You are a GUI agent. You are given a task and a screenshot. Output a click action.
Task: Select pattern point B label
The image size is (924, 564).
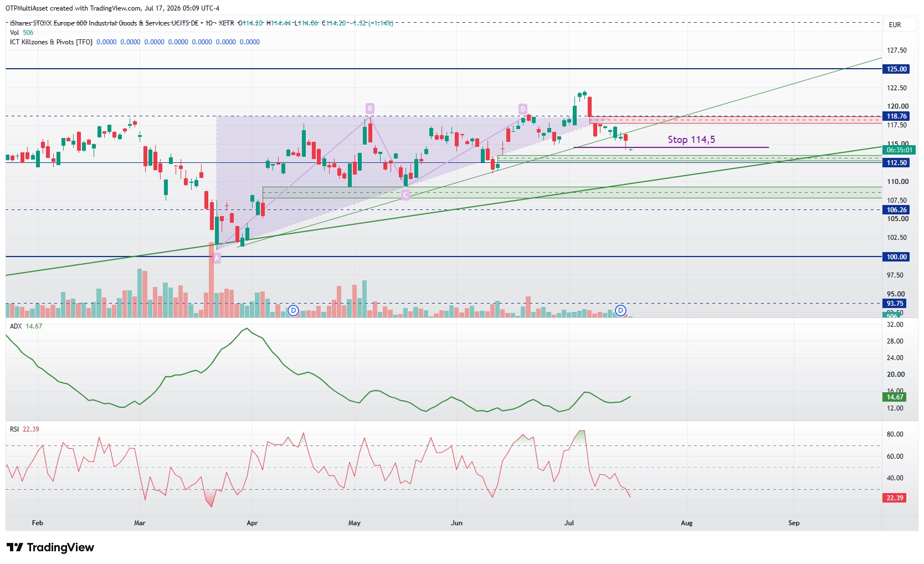(x=369, y=109)
